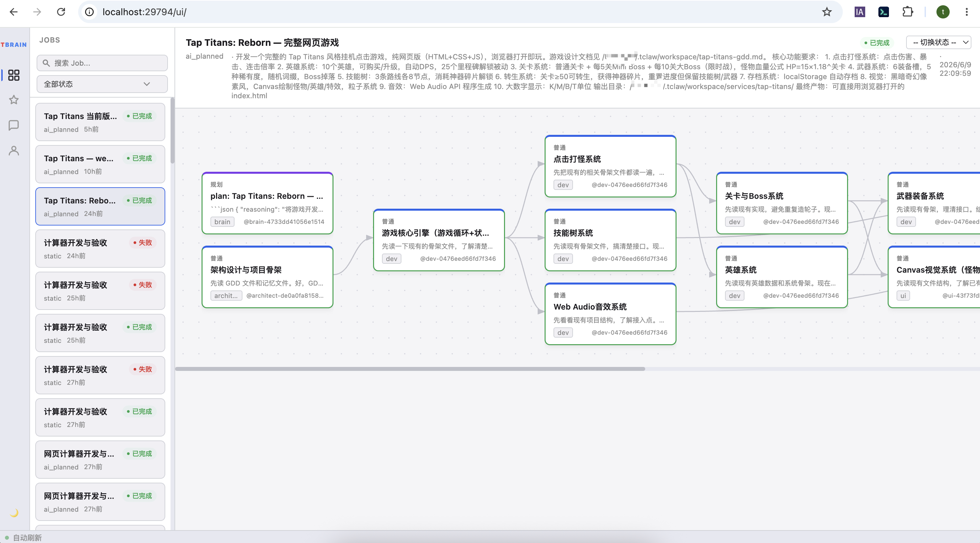This screenshot has width=980, height=543.
Task: Open the 架构设计与项目骨架 task node
Action: coord(268,277)
